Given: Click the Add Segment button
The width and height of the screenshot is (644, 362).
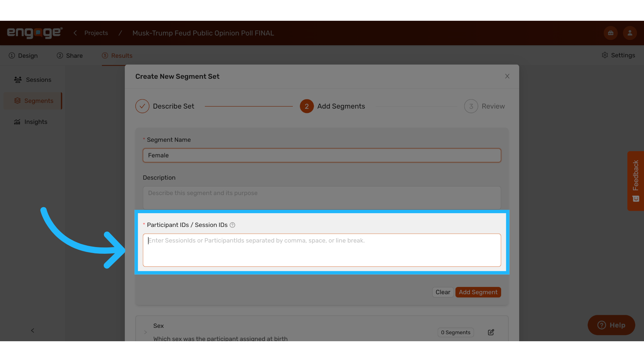Looking at the screenshot, I should coord(478,292).
